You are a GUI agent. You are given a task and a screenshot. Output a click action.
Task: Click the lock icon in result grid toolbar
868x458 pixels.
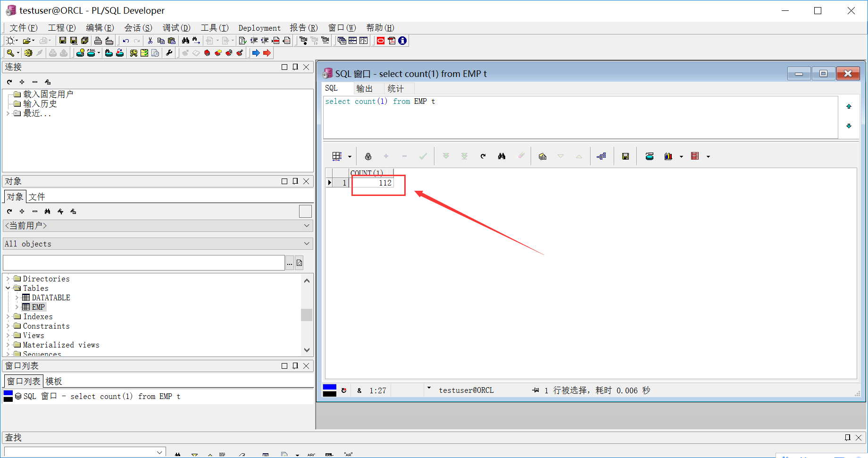click(x=368, y=156)
